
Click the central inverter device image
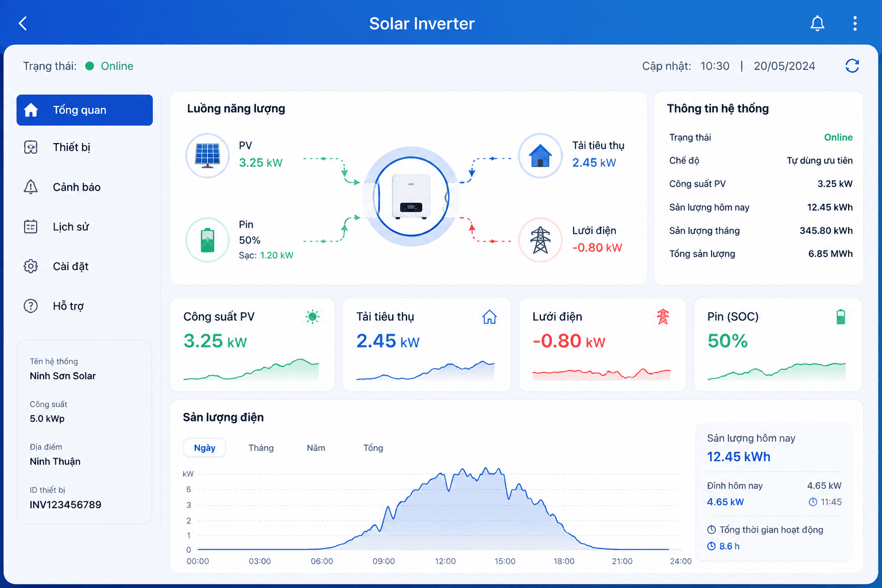pos(411,196)
